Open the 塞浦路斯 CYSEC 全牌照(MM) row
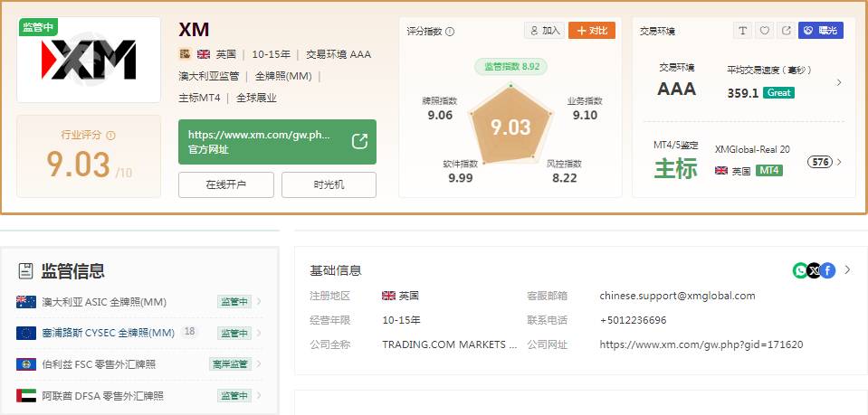Viewport: 868px width, 415px height. coord(139,333)
